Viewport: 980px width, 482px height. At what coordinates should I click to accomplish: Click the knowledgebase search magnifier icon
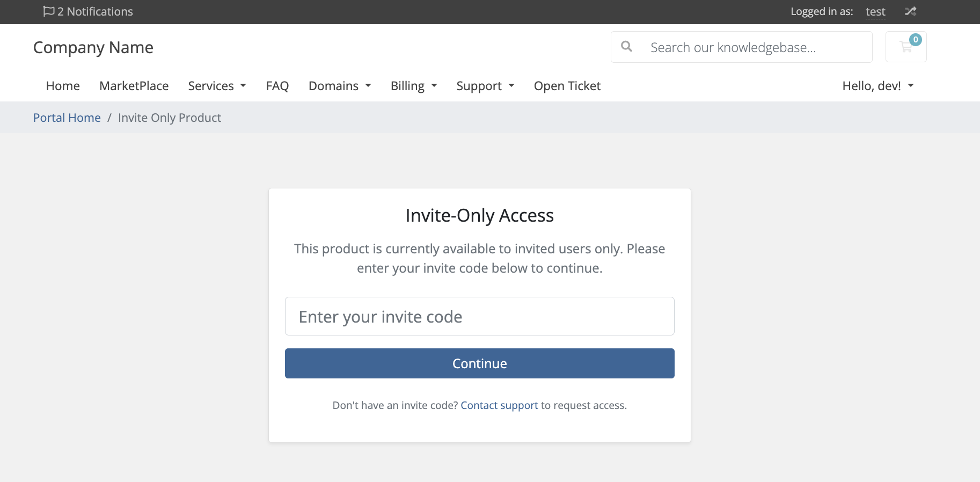click(x=626, y=47)
